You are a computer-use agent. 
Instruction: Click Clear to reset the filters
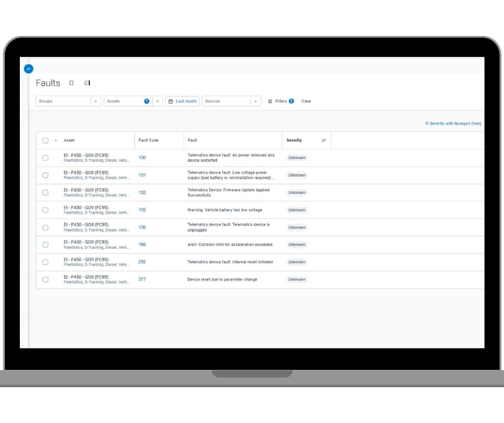point(306,101)
